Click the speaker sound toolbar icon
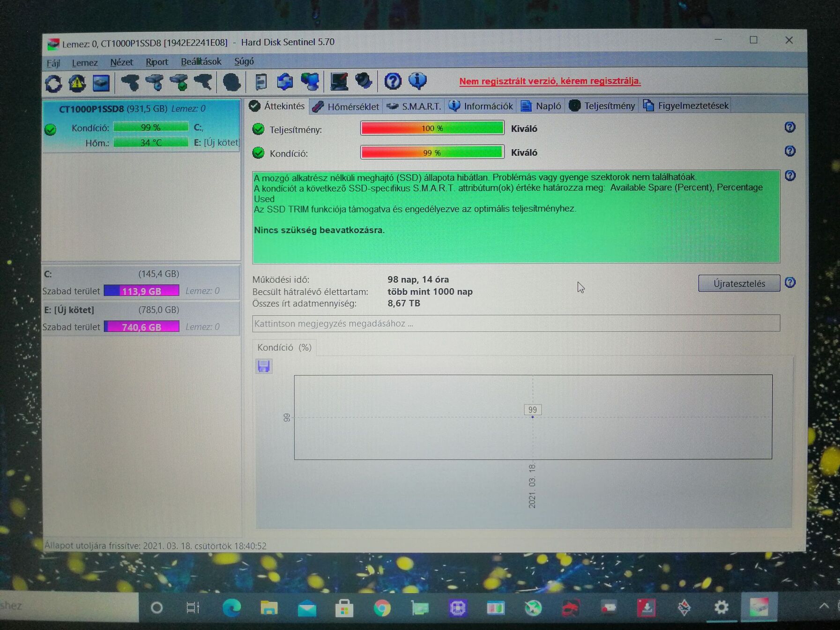840x630 pixels. click(364, 82)
